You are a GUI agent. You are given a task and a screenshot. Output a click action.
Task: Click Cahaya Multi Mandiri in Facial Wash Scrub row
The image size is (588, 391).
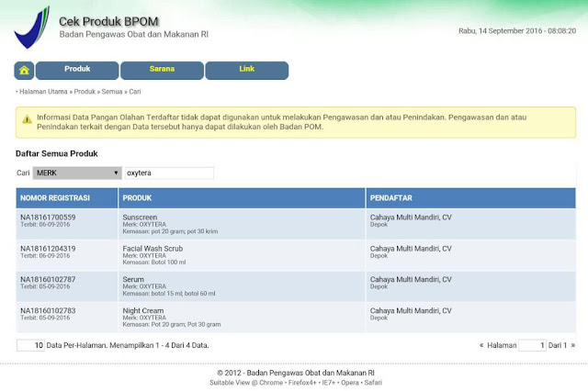411,249
